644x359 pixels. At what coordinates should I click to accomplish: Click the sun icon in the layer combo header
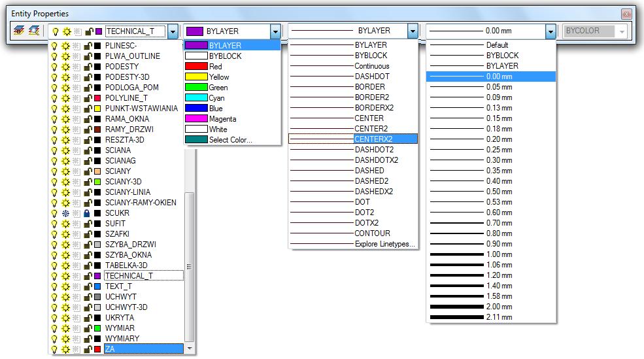point(67,31)
